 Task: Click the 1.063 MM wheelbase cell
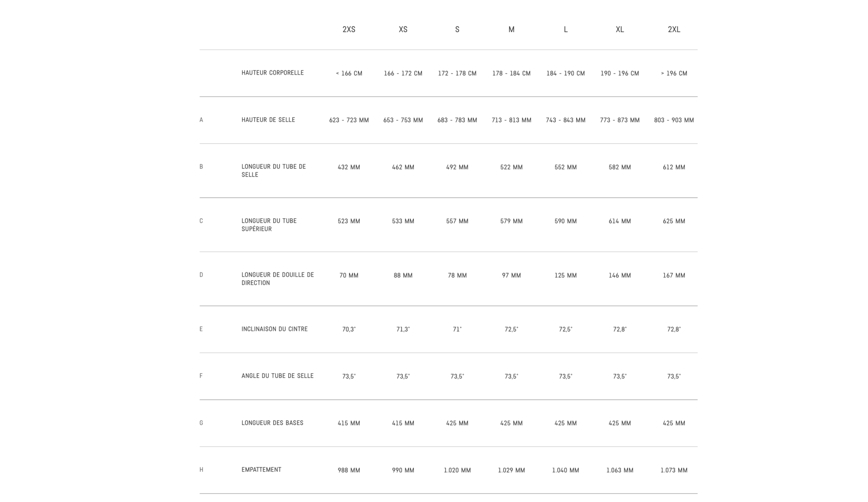click(x=620, y=470)
